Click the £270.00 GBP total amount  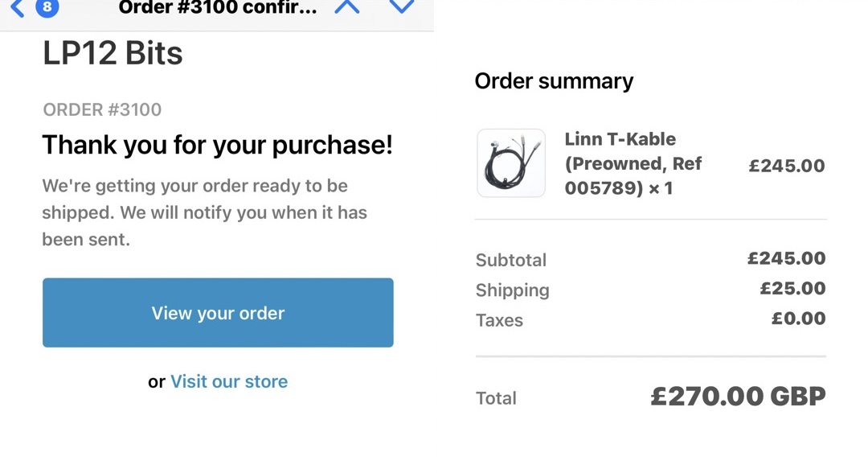point(738,396)
